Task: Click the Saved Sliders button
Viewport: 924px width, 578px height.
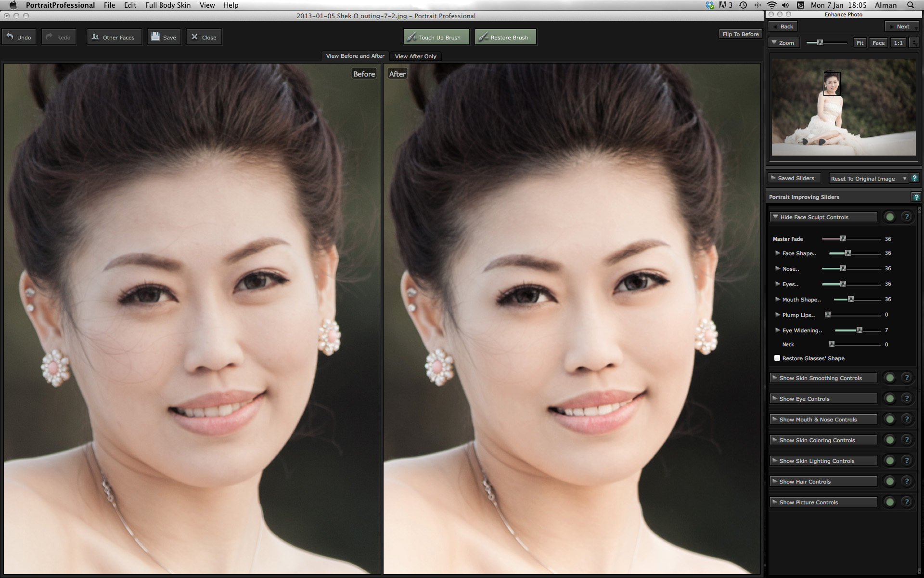Action: (x=796, y=178)
